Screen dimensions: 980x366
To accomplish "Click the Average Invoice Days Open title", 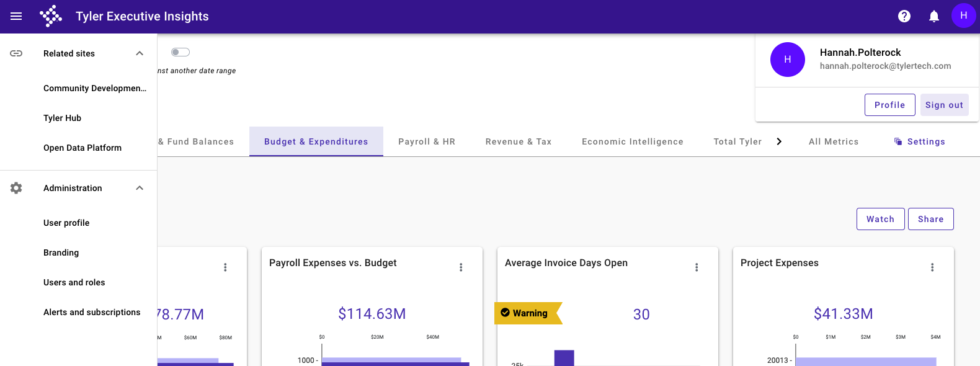I will (566, 263).
